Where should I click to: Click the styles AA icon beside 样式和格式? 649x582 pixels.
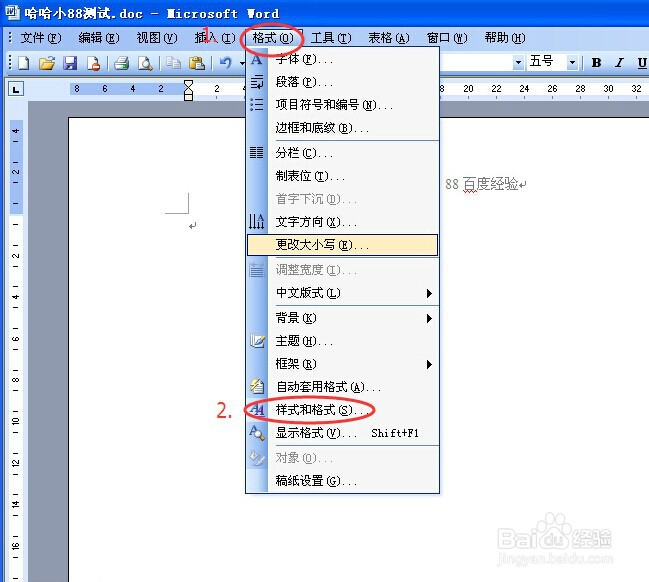[257, 410]
